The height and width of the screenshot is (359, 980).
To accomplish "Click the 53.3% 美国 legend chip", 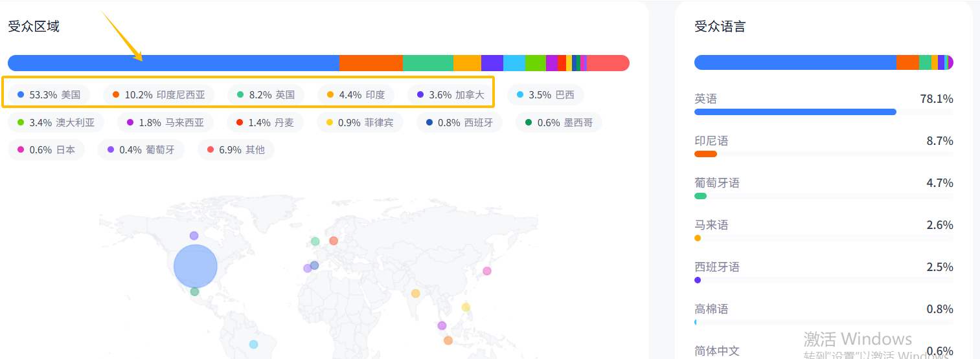I will [49, 94].
